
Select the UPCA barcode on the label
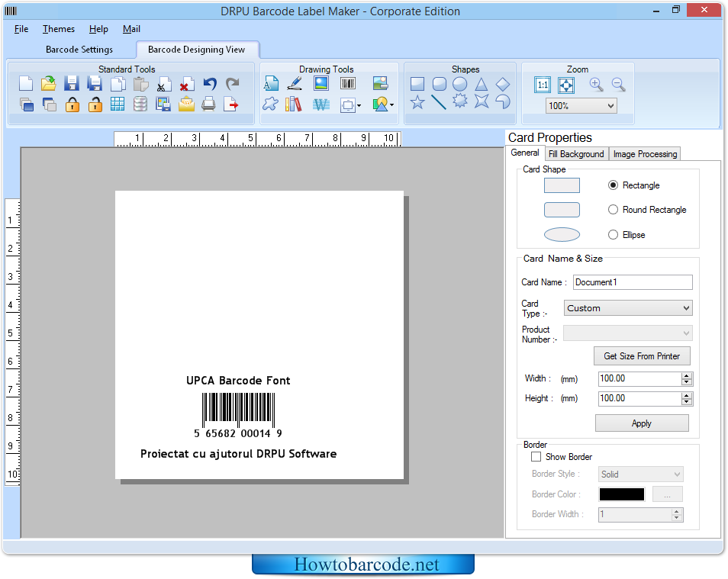(x=238, y=416)
